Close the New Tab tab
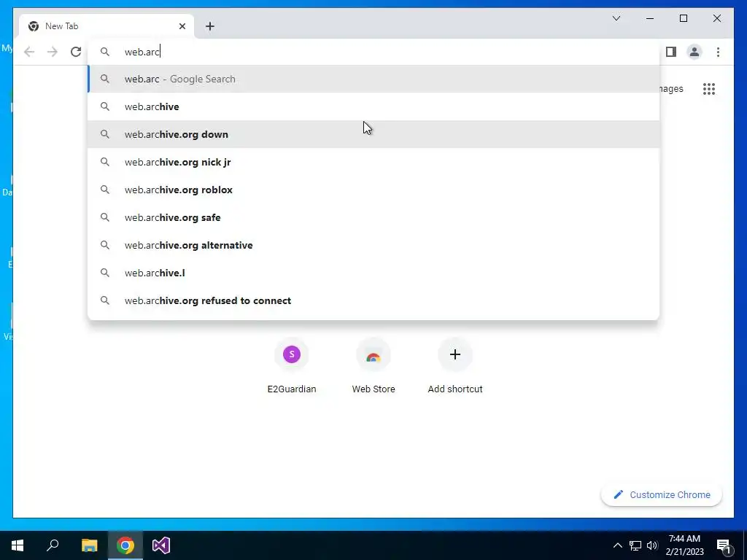This screenshot has height=560, width=747. [182, 26]
